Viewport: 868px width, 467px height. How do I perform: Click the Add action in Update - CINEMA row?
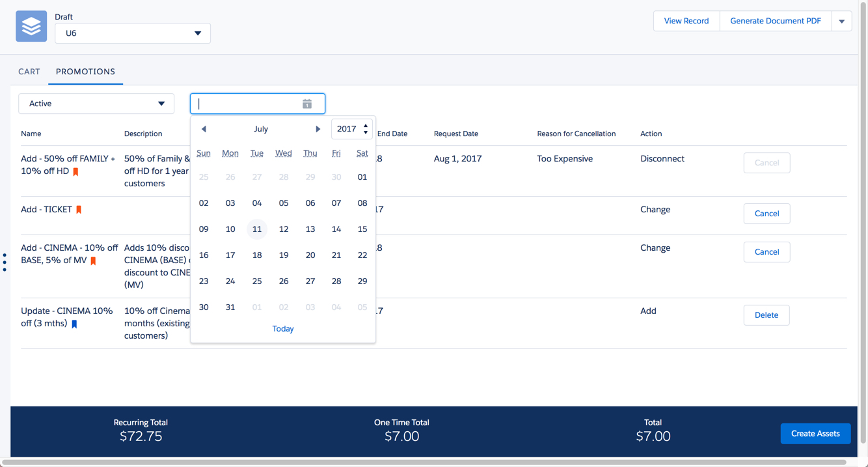point(648,311)
